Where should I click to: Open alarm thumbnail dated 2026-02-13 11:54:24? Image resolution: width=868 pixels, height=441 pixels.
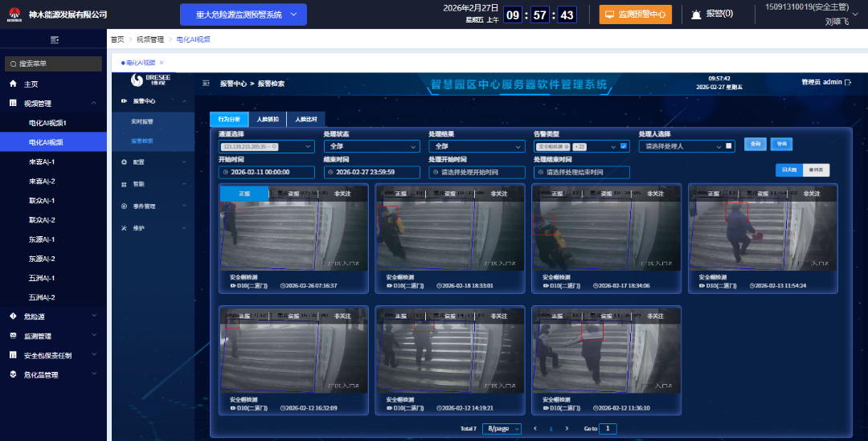coord(762,231)
